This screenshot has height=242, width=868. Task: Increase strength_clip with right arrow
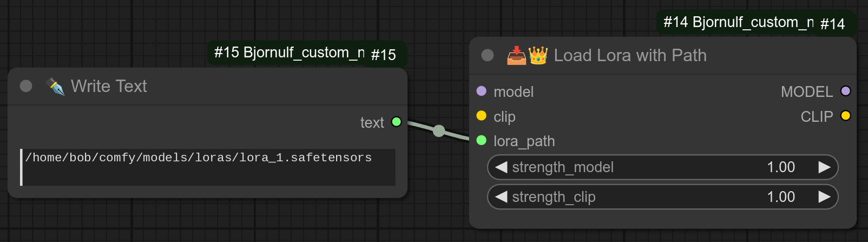(824, 197)
